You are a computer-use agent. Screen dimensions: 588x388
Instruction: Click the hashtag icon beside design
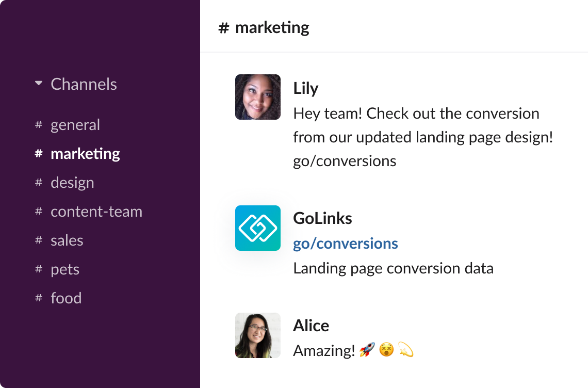point(38,182)
